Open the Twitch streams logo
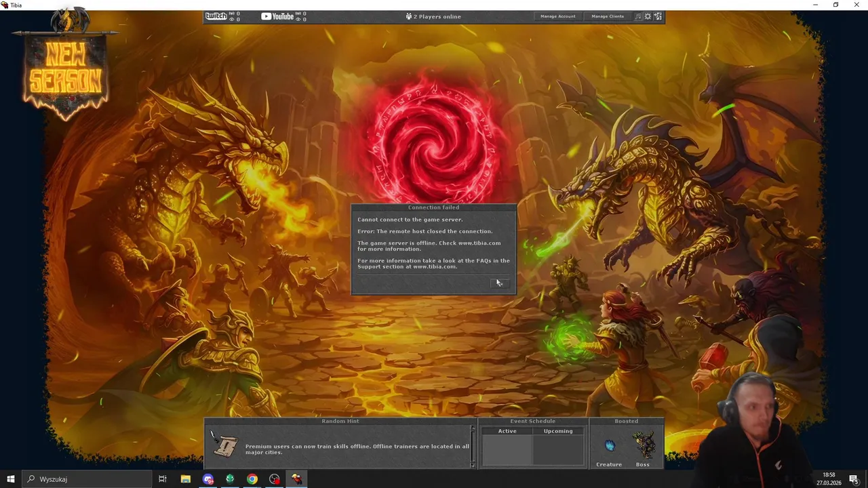Viewport: 868px width, 488px height. tap(216, 16)
